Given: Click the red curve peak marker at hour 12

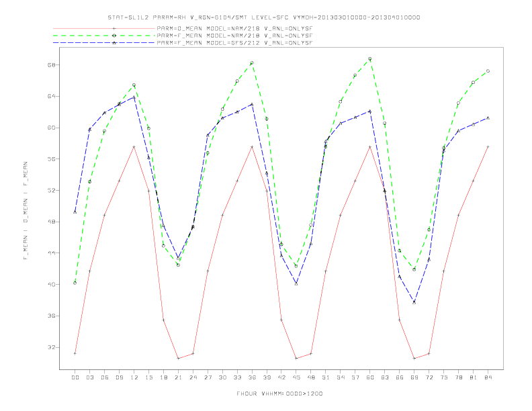Looking at the screenshot, I should [x=134, y=147].
